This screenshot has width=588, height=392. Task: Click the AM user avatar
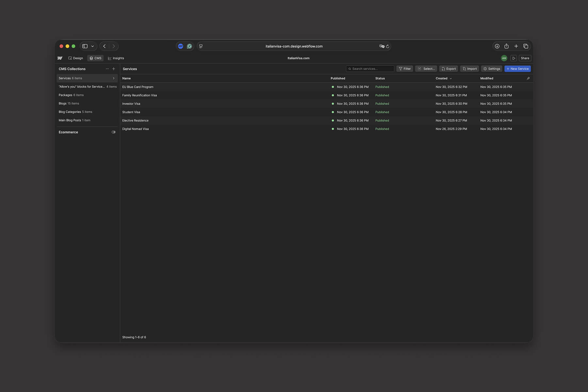coord(504,58)
